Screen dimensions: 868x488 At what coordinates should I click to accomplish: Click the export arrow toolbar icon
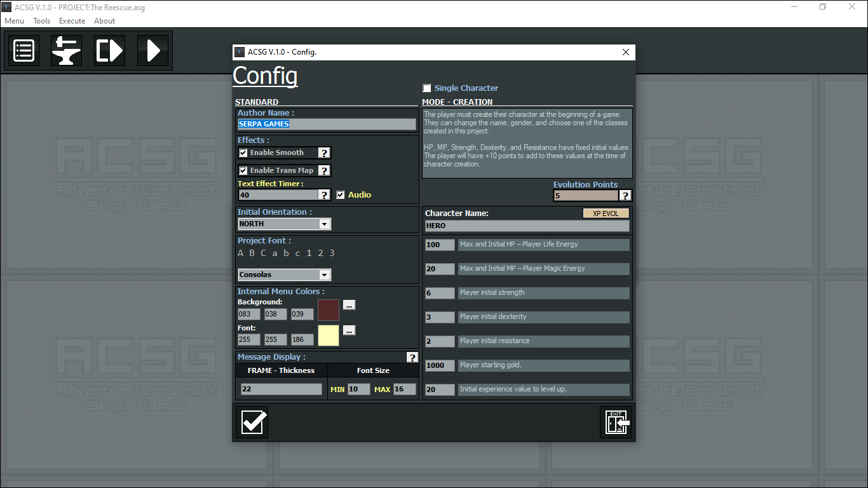click(110, 50)
